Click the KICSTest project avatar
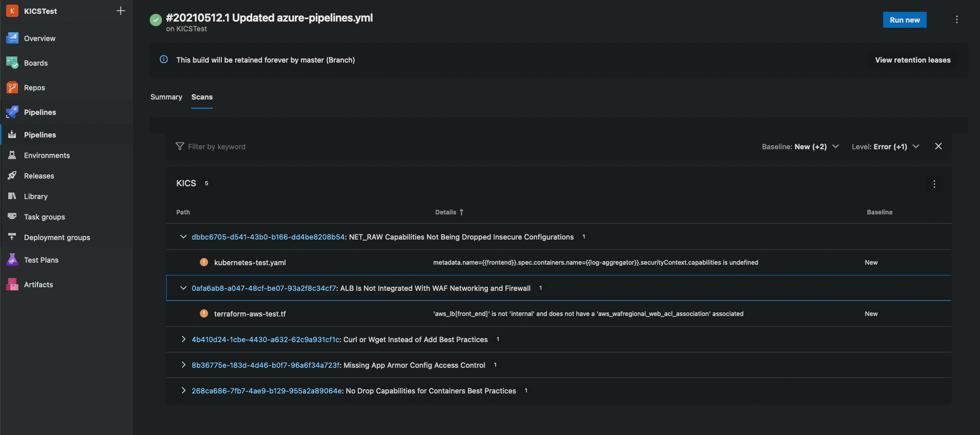 [12, 11]
